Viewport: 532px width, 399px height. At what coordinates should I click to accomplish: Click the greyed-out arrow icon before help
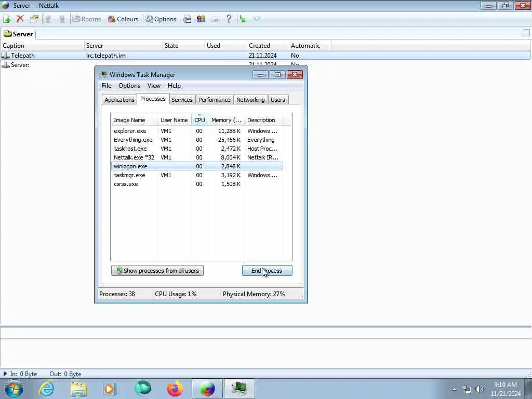click(x=215, y=19)
